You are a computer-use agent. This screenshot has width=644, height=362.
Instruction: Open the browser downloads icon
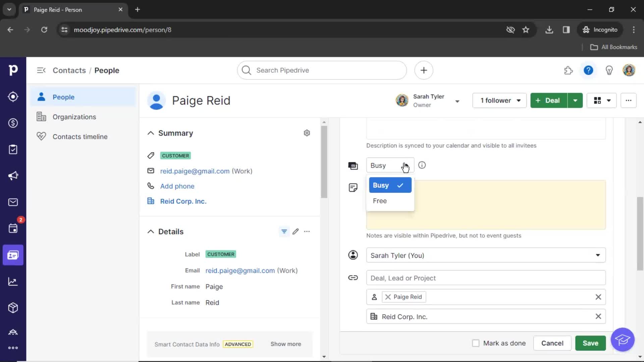pos(549,30)
